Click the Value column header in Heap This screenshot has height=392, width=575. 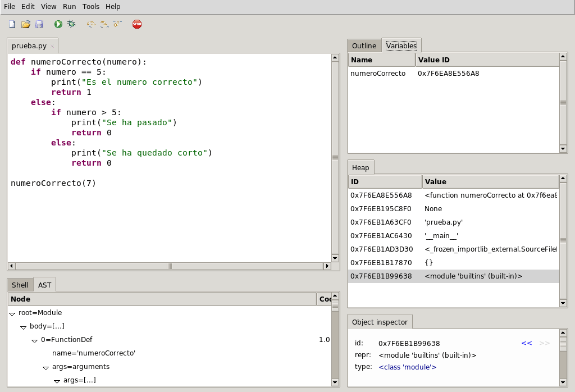490,181
